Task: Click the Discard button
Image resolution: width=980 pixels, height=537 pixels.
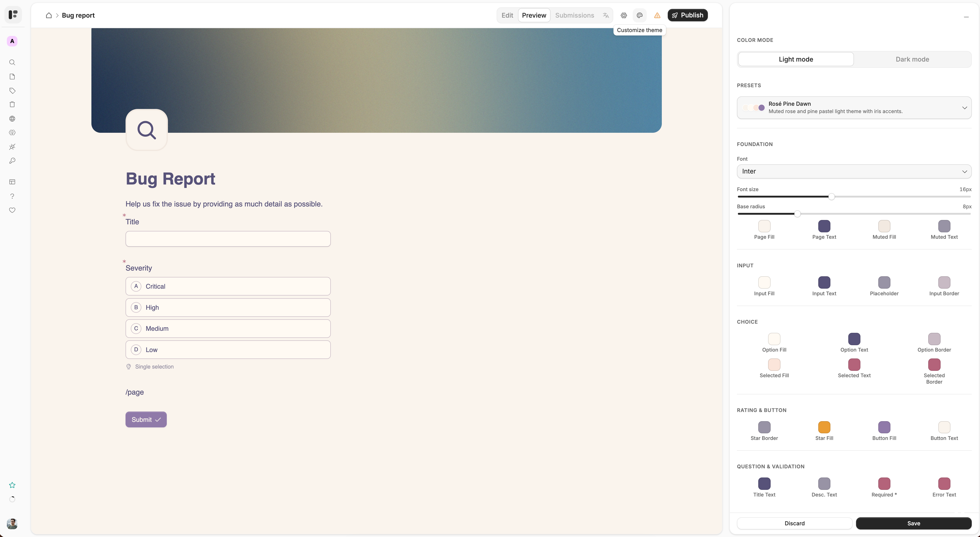Action: coord(794,523)
